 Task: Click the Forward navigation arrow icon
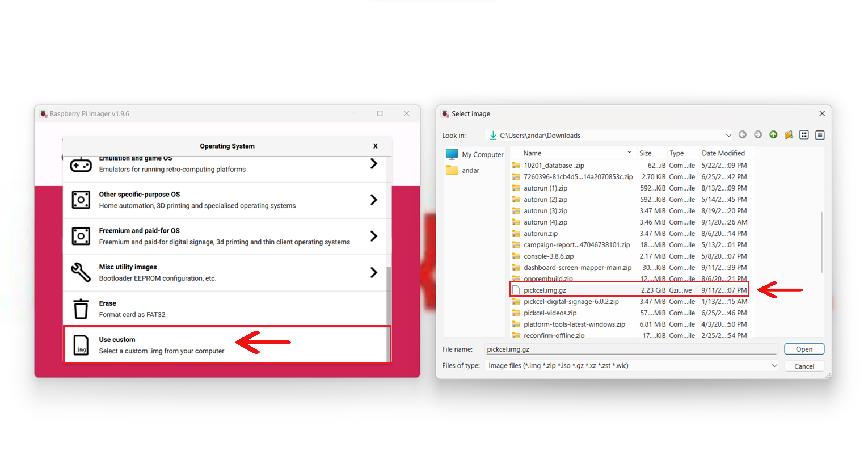click(x=757, y=135)
